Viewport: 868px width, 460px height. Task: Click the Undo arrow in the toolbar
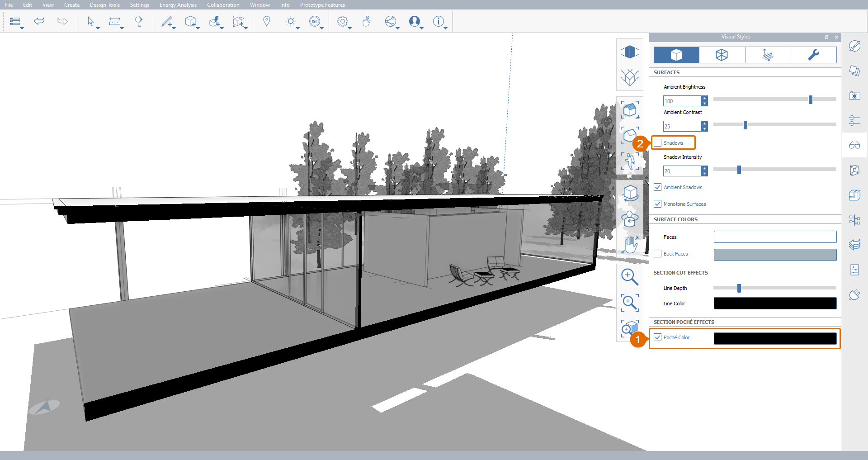(x=39, y=21)
